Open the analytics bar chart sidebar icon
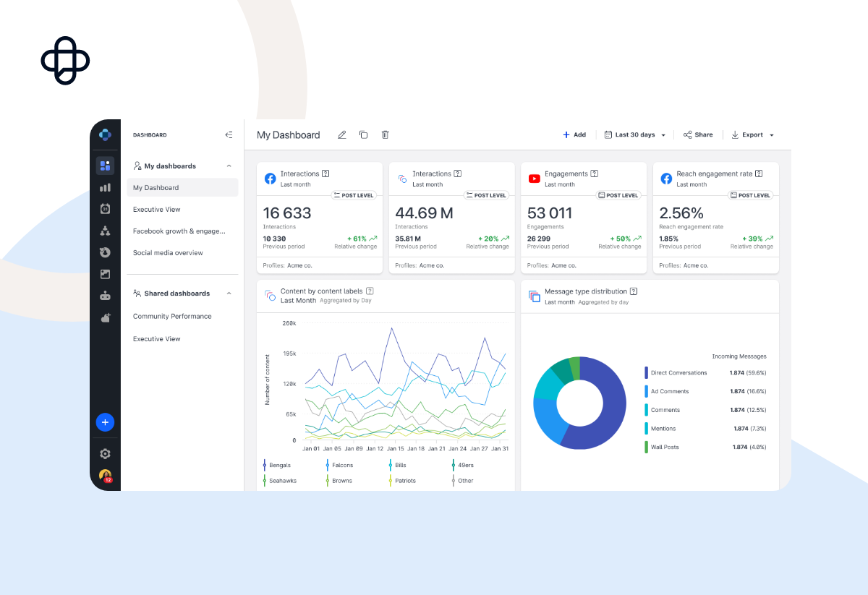 tap(106, 187)
